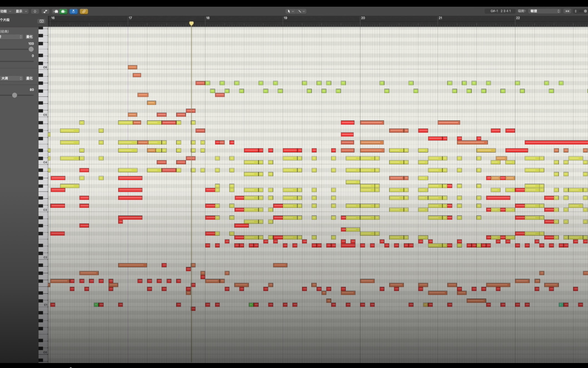
Task: Click the 个片段 region count label
Action: 5,20
